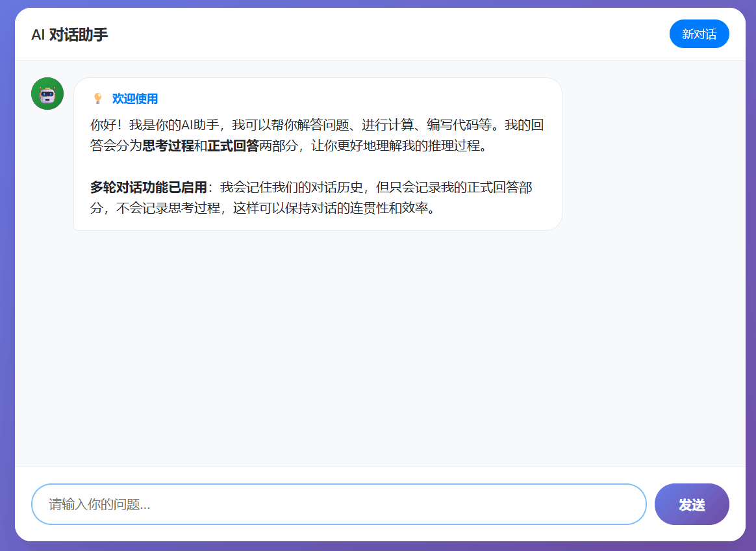Click the 欢迎使用 heading text

134,99
